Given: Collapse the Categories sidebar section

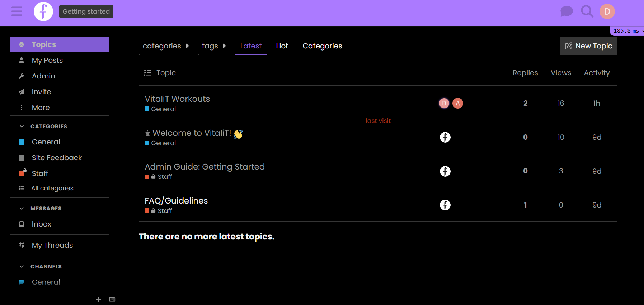Looking at the screenshot, I should pos(22,126).
